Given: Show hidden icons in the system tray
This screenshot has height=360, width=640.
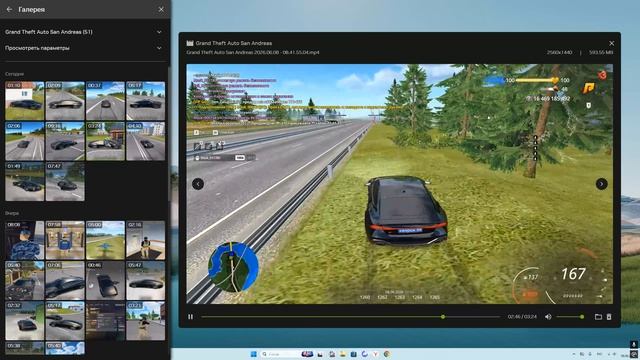Looking at the screenshot, I should point(573,354).
